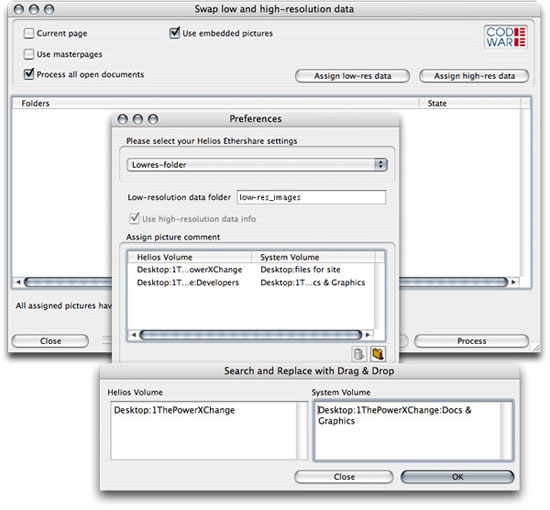Click the trash icon below picture comment list

(x=358, y=354)
